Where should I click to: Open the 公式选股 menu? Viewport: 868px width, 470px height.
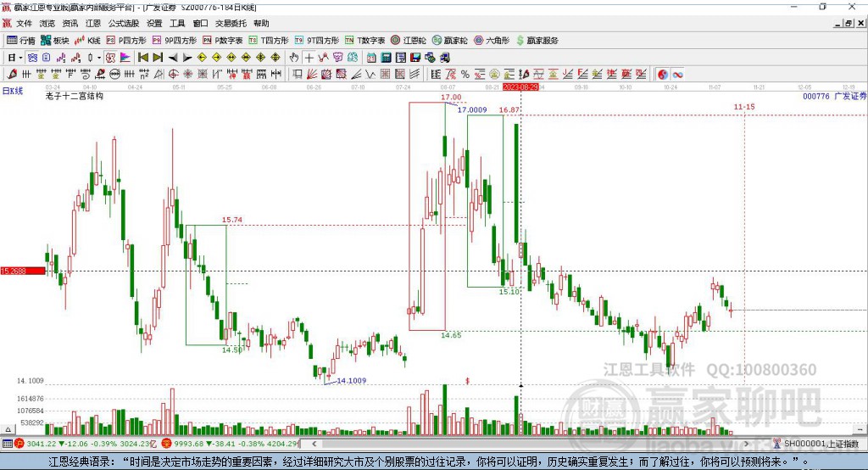pyautogui.click(x=124, y=23)
